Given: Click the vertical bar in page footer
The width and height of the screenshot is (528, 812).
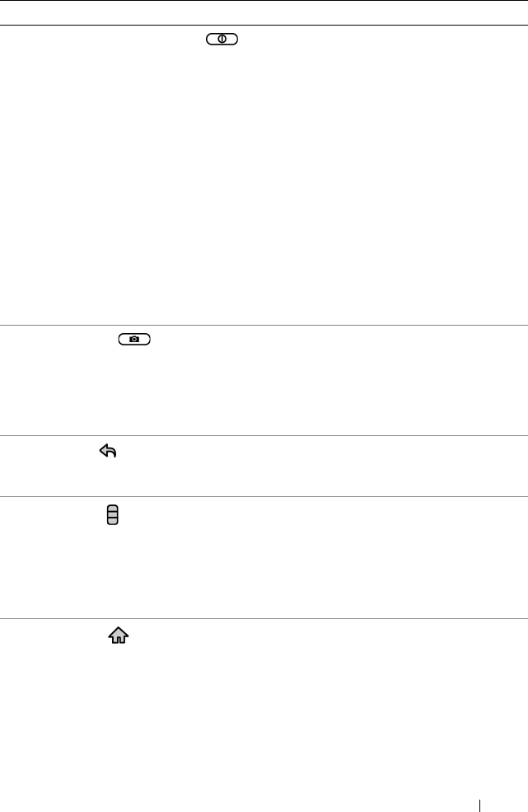Looking at the screenshot, I should point(480,805).
